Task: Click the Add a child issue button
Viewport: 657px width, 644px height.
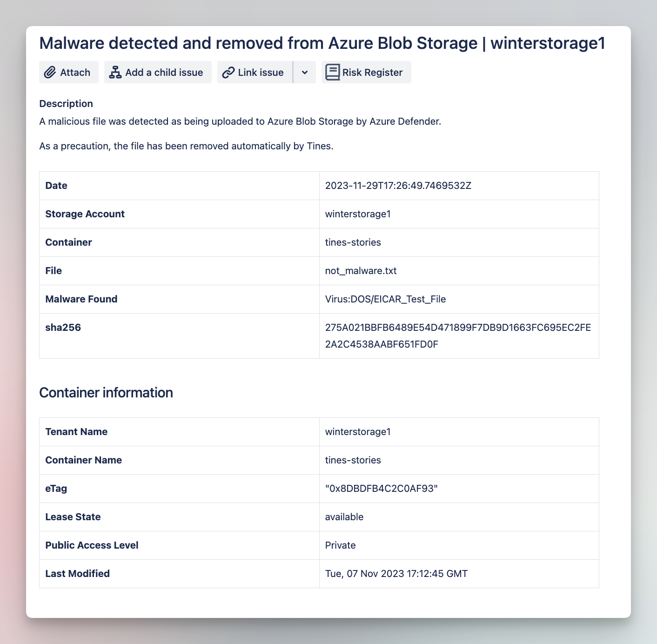Action: click(158, 72)
